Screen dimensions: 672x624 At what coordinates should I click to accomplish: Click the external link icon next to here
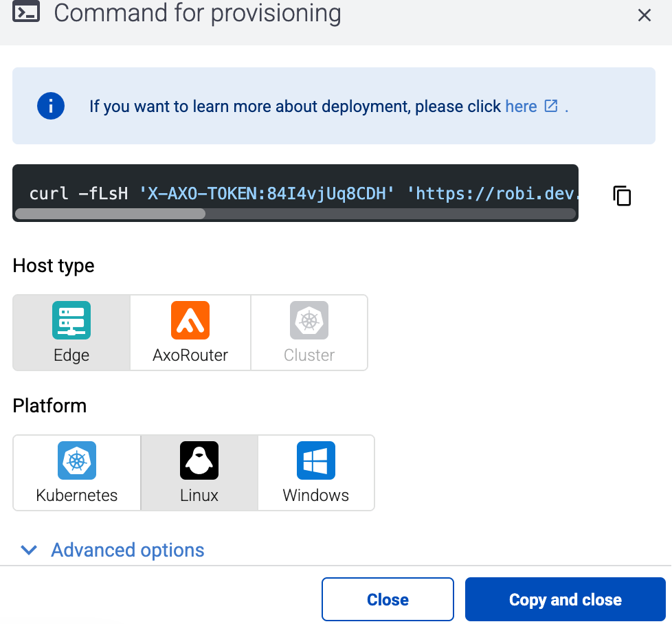[551, 106]
